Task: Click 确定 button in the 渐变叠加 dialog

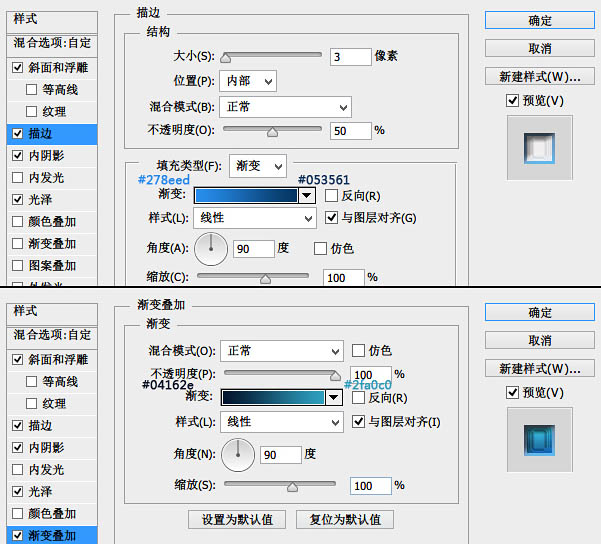Action: tap(540, 312)
